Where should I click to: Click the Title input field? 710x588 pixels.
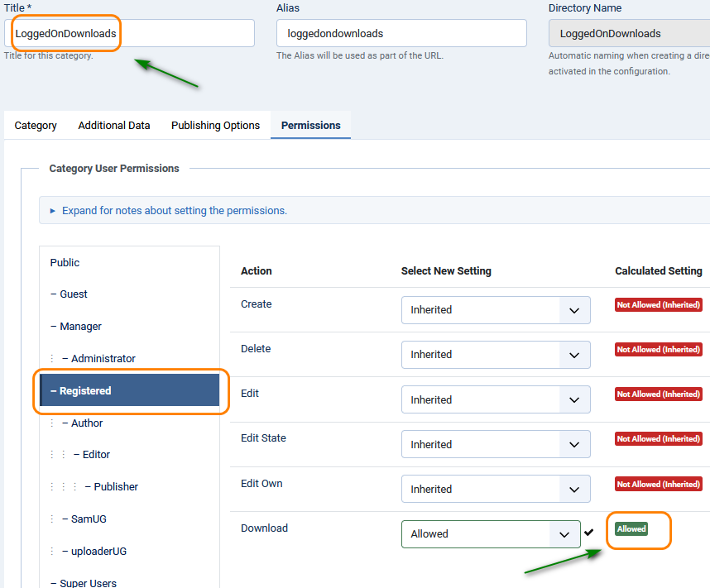[129, 33]
